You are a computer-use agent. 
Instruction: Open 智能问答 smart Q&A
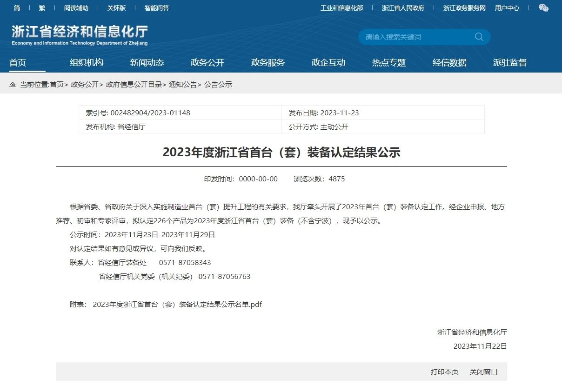pos(156,8)
